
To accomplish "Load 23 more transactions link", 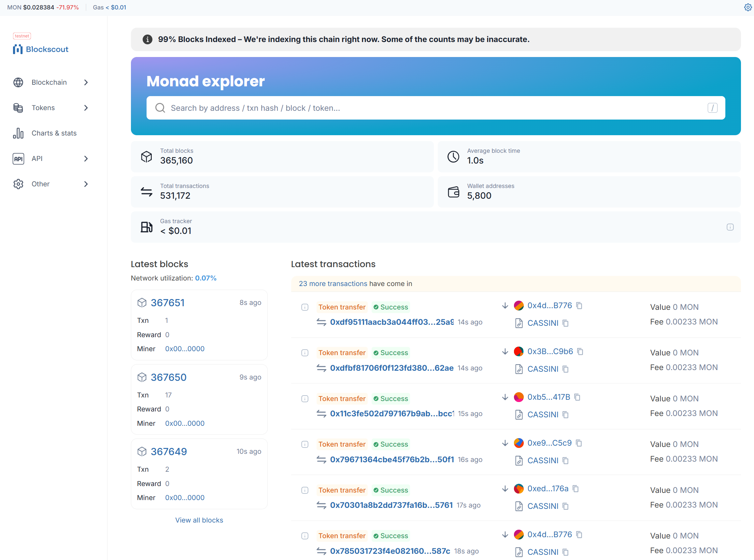I will (333, 283).
